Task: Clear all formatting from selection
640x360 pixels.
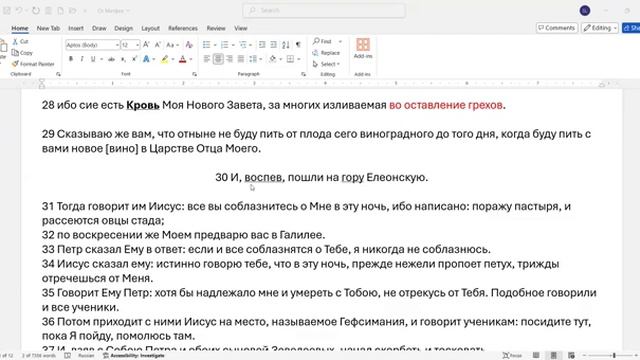Action: 189,44
